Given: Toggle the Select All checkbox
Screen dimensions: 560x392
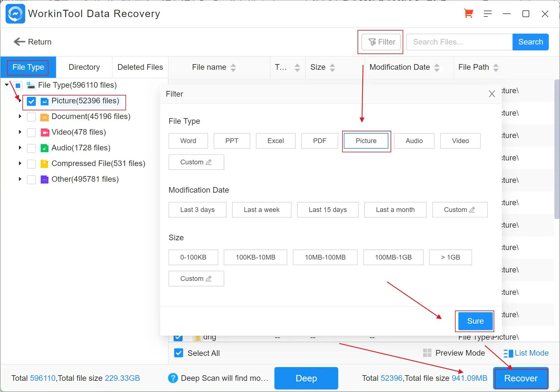Looking at the screenshot, I should (x=179, y=353).
